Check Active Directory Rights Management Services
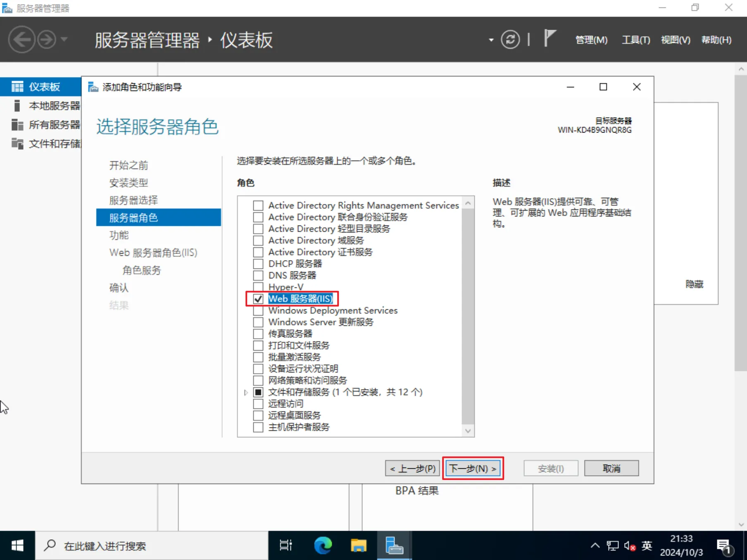Screen dimensions: 747x560 258,205
